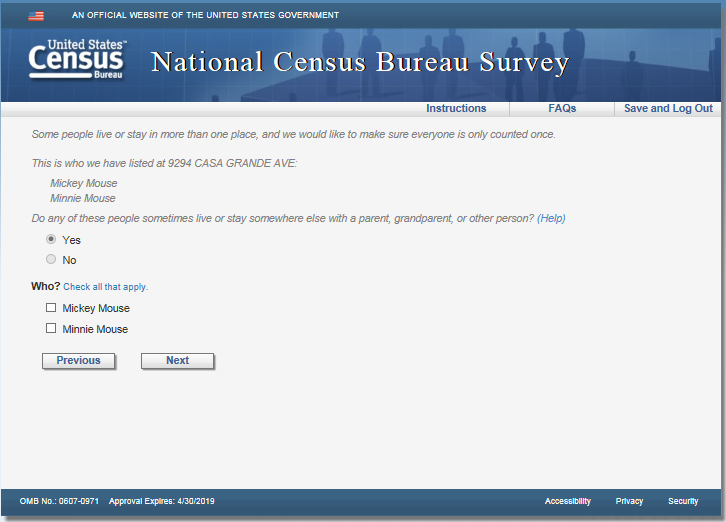726x522 pixels.
Task: Click the Approval Expires: 4/30/2019 text
Action: pos(162,501)
